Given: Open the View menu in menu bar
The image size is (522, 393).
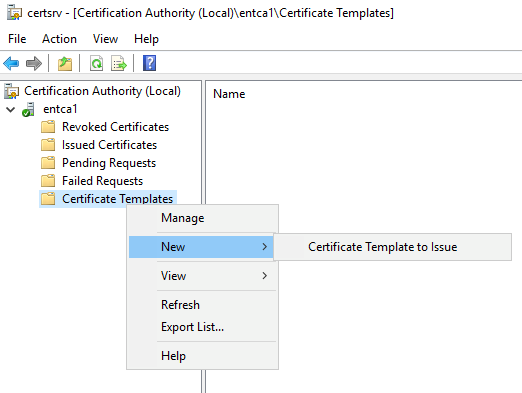Looking at the screenshot, I should click(x=105, y=39).
